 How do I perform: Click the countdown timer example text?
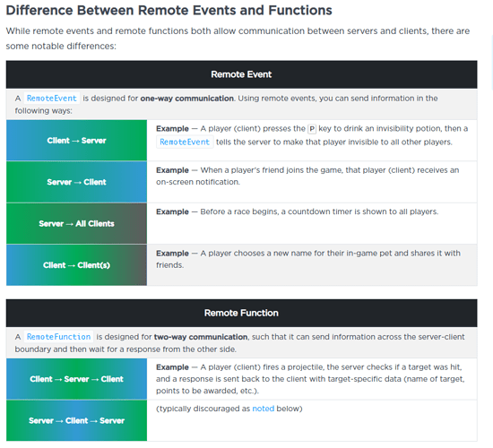tap(297, 211)
